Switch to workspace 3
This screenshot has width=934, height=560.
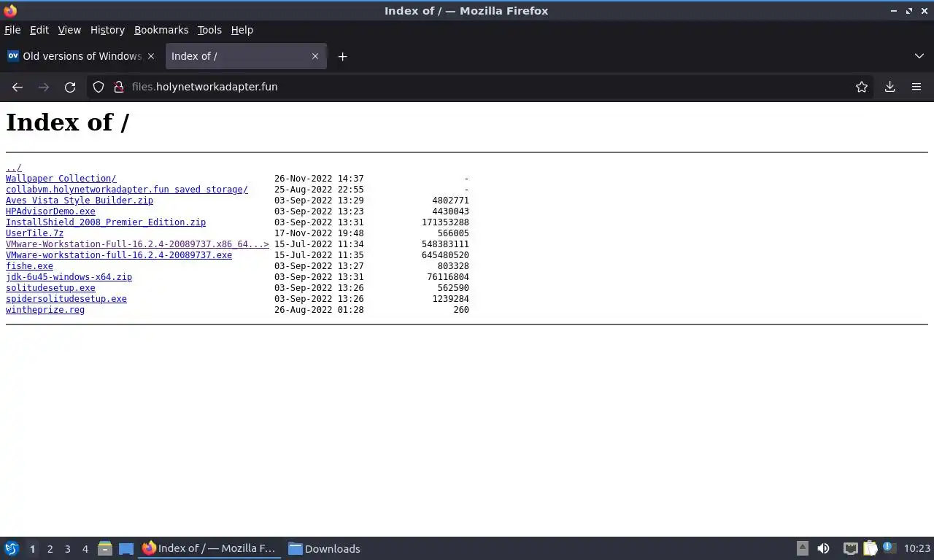67,549
